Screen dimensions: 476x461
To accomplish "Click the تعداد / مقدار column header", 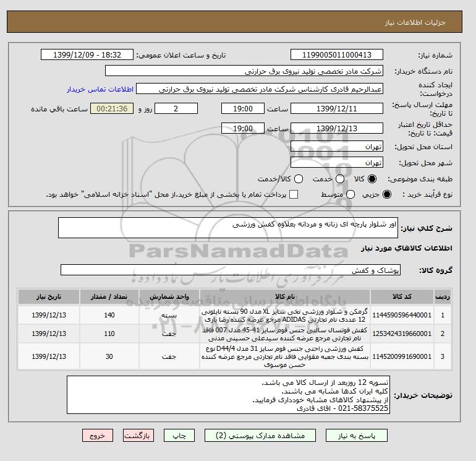I will (109, 296).
